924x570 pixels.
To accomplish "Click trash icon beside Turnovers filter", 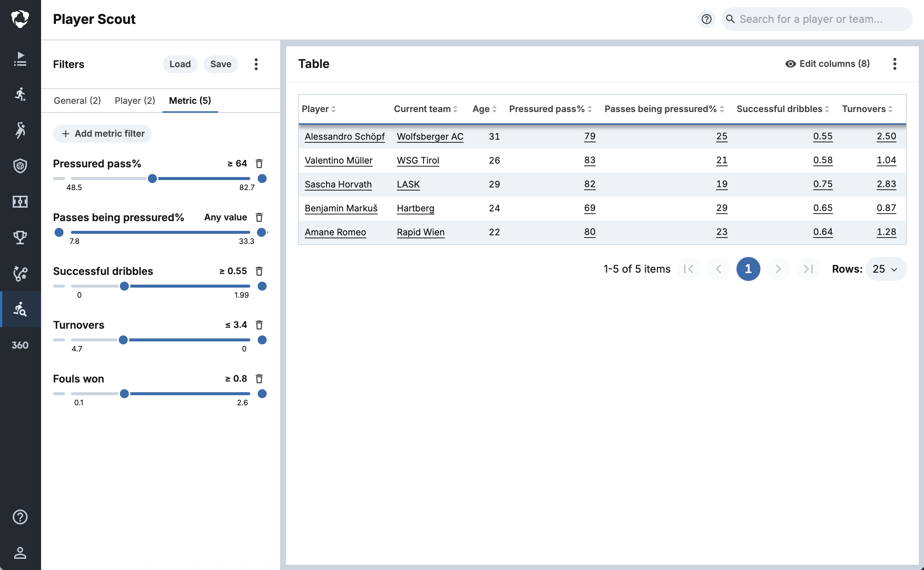I will click(259, 325).
